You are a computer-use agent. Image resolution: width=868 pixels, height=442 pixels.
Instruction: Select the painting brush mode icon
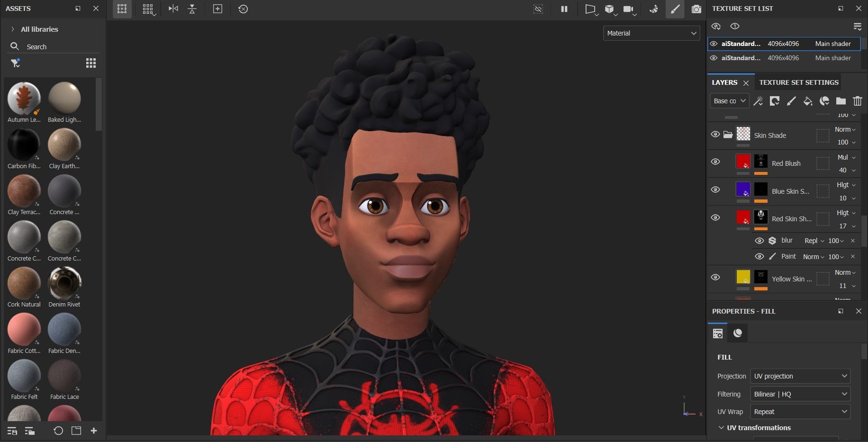[675, 9]
